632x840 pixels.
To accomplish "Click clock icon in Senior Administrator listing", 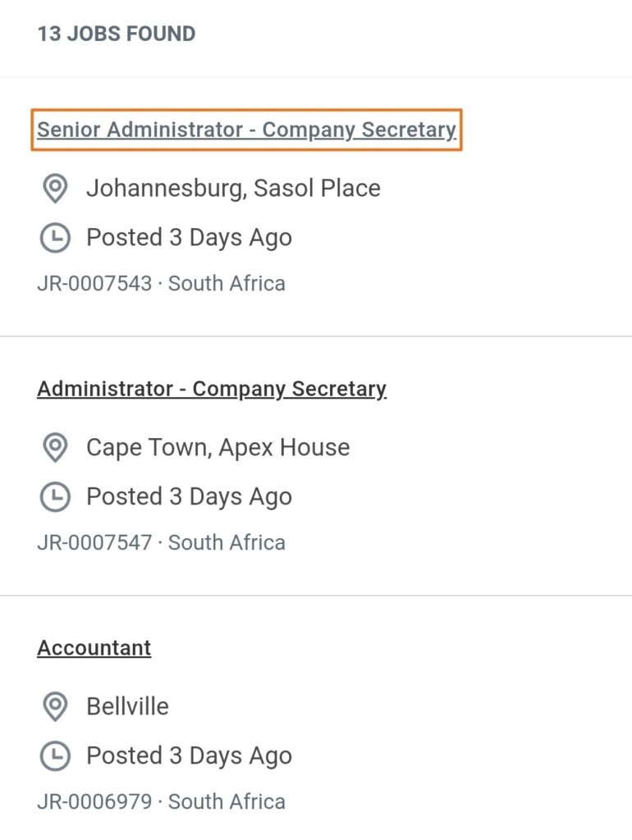I will click(54, 238).
